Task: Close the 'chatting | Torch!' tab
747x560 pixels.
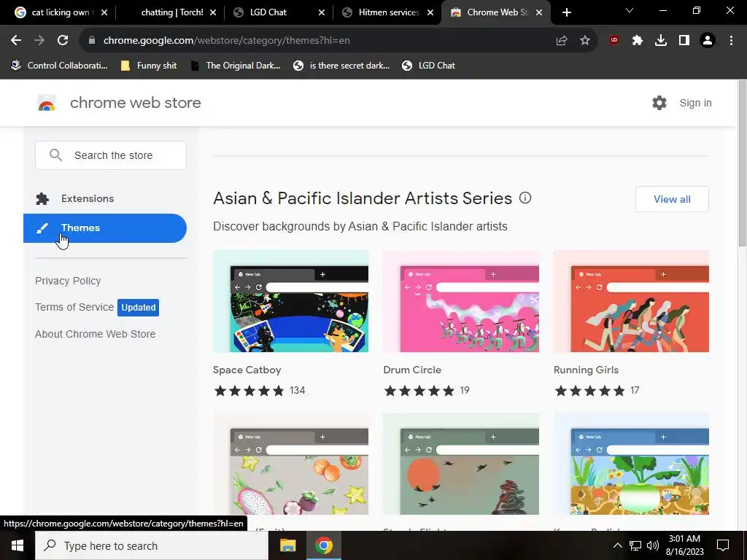Action: [213, 12]
